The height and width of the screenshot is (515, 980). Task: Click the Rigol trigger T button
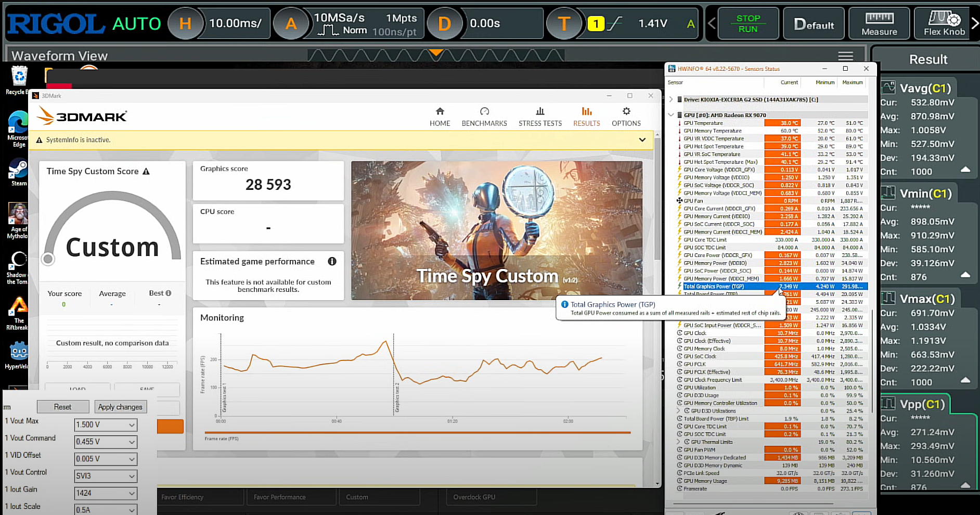click(564, 23)
